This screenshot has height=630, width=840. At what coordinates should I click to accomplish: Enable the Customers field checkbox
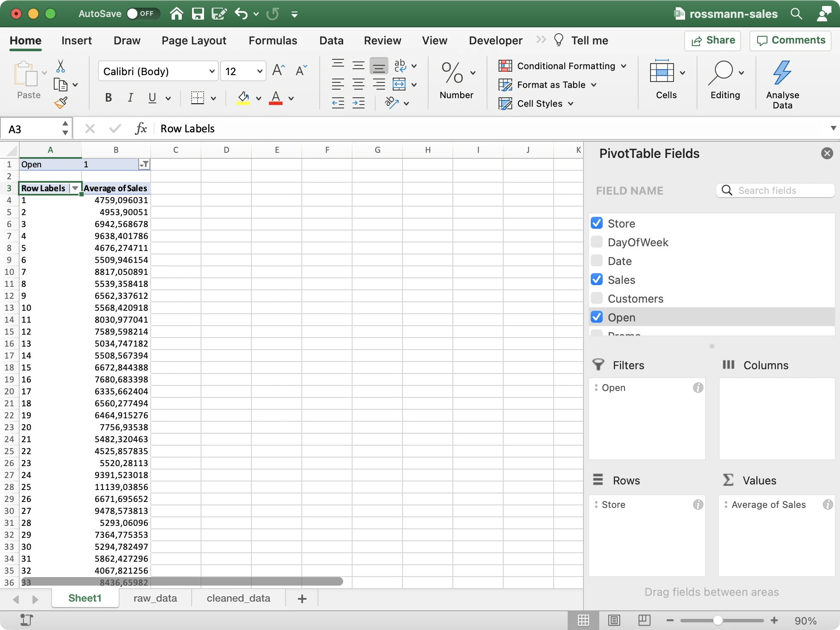(x=597, y=298)
